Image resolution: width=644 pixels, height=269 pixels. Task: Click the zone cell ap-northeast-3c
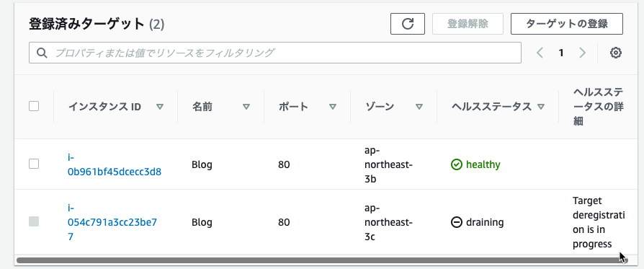pyautogui.click(x=388, y=223)
